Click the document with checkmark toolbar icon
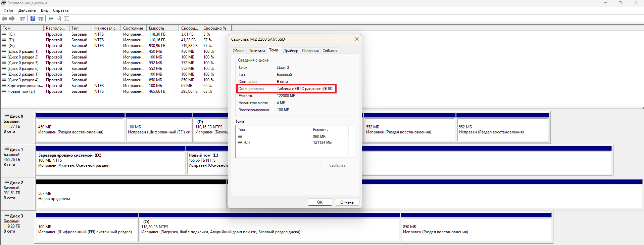 59,19
